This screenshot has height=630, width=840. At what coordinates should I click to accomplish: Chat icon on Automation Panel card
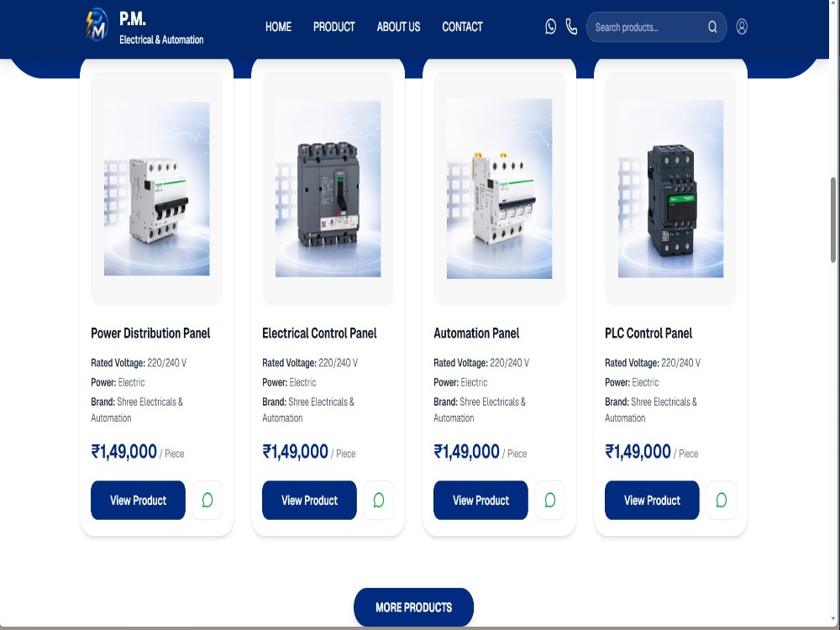[x=550, y=500]
